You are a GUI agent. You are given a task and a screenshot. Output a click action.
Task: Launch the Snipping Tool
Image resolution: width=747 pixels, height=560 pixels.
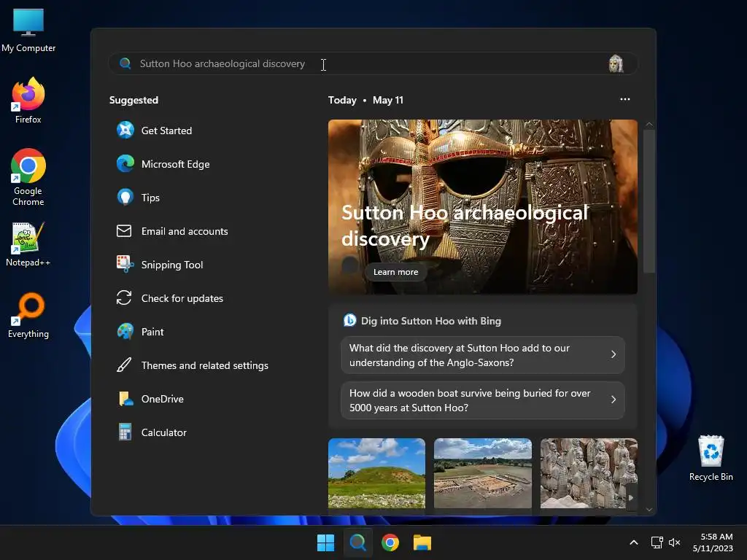pyautogui.click(x=160, y=265)
